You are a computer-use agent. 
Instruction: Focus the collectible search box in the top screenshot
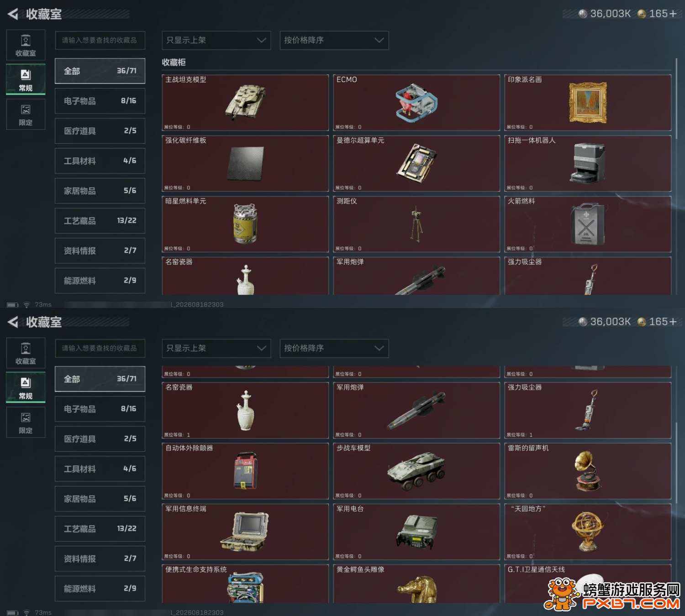pyautogui.click(x=100, y=40)
